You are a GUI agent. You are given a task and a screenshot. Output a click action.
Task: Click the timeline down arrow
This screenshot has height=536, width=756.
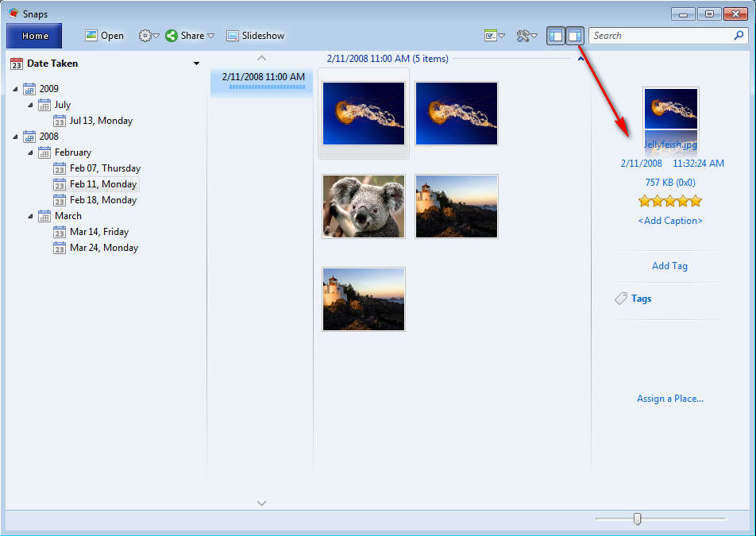point(261,503)
